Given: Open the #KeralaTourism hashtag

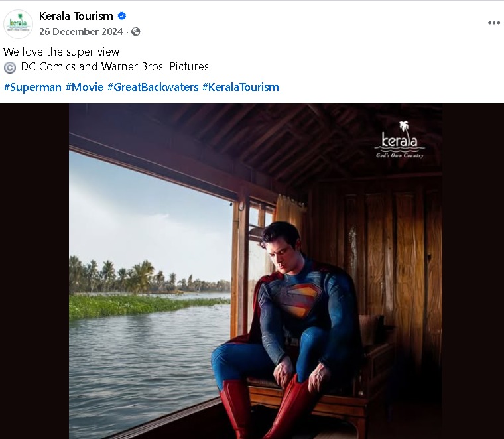Looking at the screenshot, I should tap(240, 87).
